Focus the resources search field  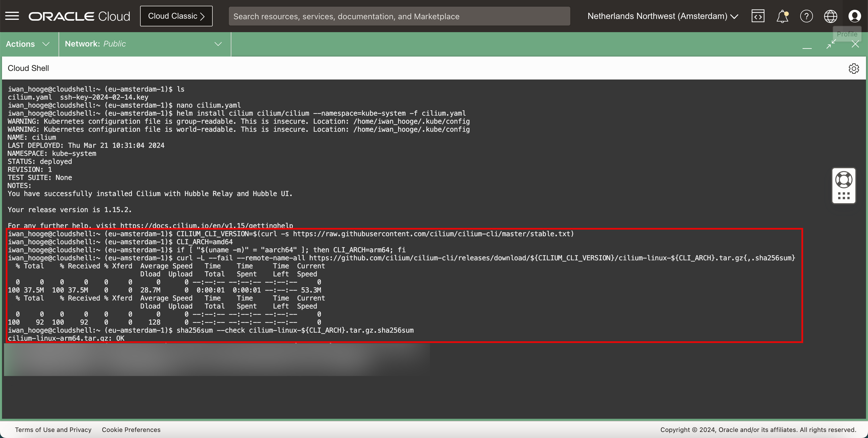click(x=399, y=16)
